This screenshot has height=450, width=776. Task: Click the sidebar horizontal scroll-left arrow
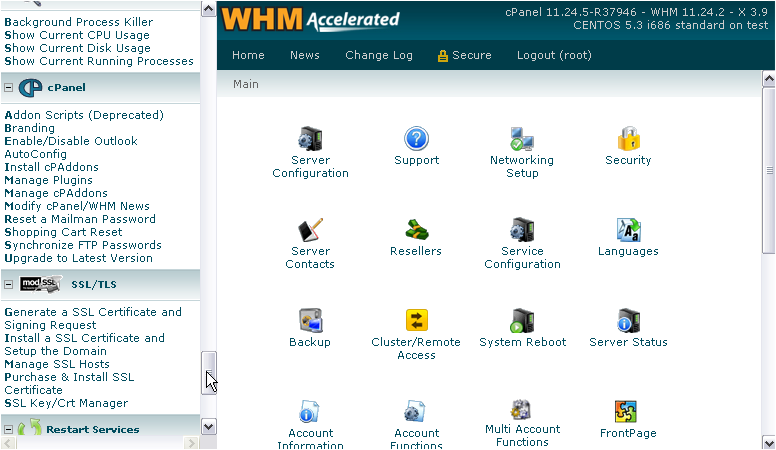click(8, 443)
